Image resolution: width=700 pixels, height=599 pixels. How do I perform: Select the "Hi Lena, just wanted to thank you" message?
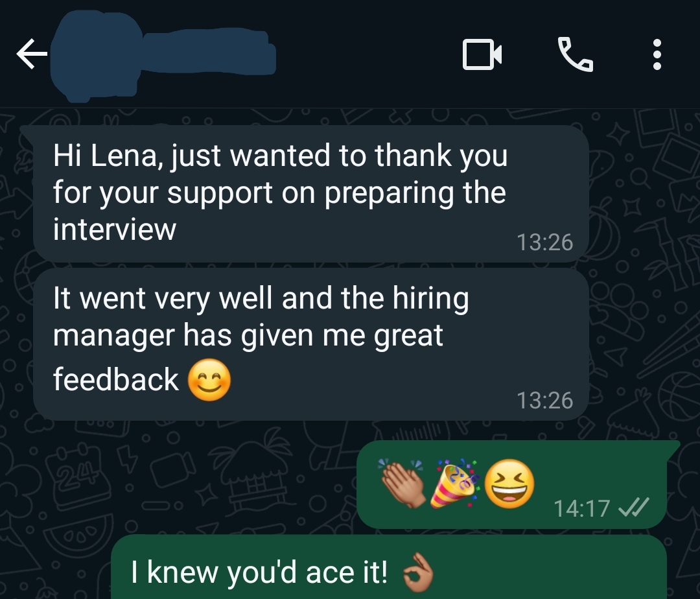pyautogui.click(x=310, y=193)
